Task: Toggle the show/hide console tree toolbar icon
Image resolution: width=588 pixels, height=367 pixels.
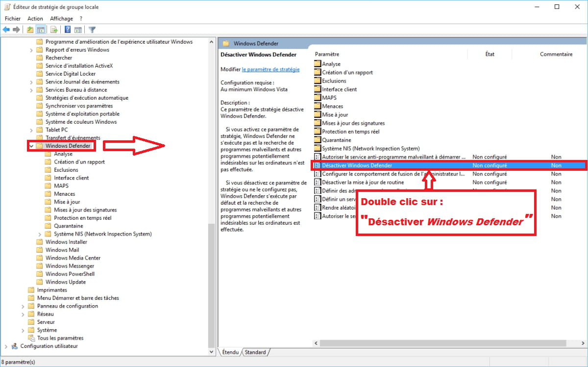Action: 41,30
